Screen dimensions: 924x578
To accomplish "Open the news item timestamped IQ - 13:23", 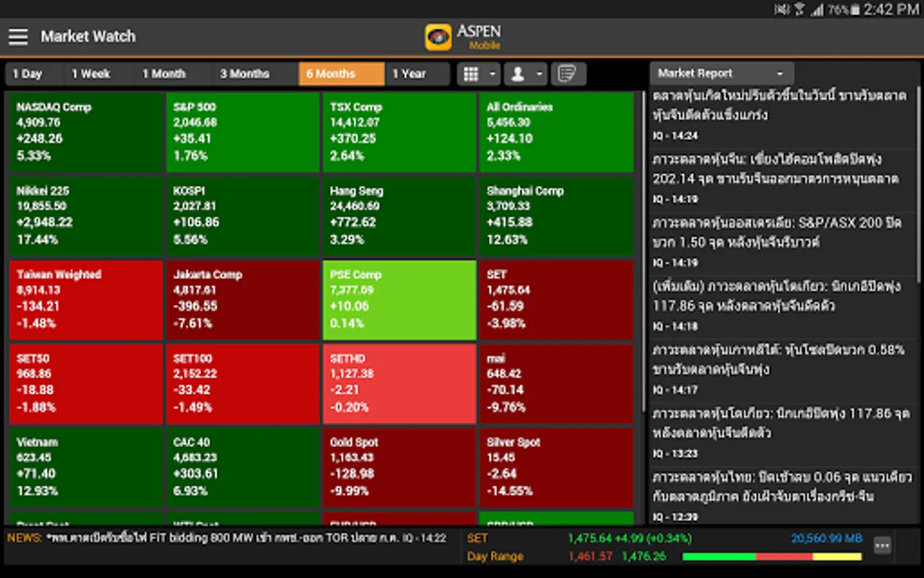I will [x=783, y=433].
